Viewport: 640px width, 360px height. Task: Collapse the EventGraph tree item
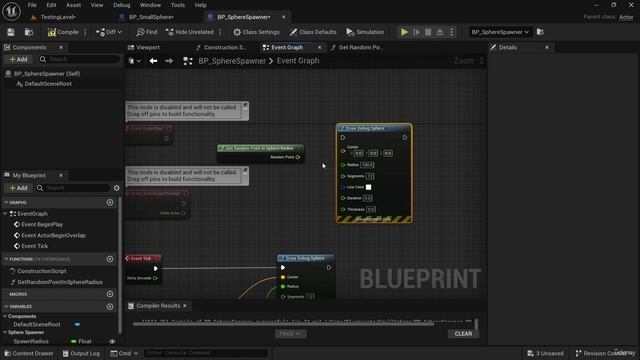point(5,213)
